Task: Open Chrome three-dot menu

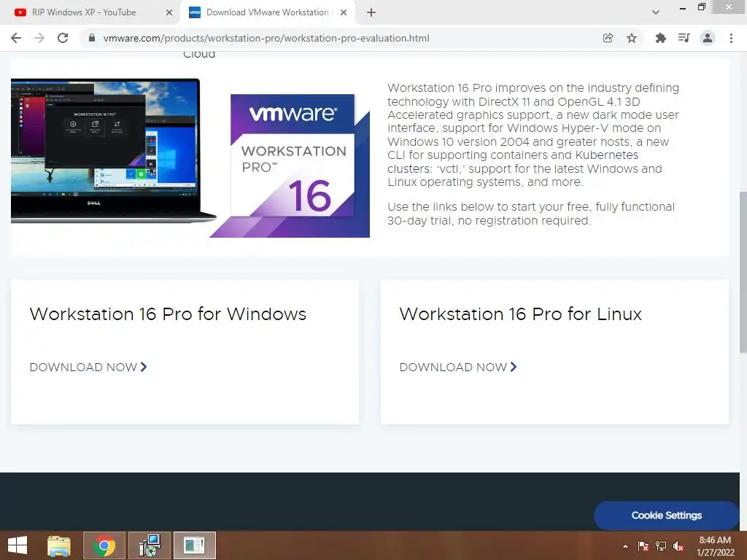Action: click(x=731, y=38)
